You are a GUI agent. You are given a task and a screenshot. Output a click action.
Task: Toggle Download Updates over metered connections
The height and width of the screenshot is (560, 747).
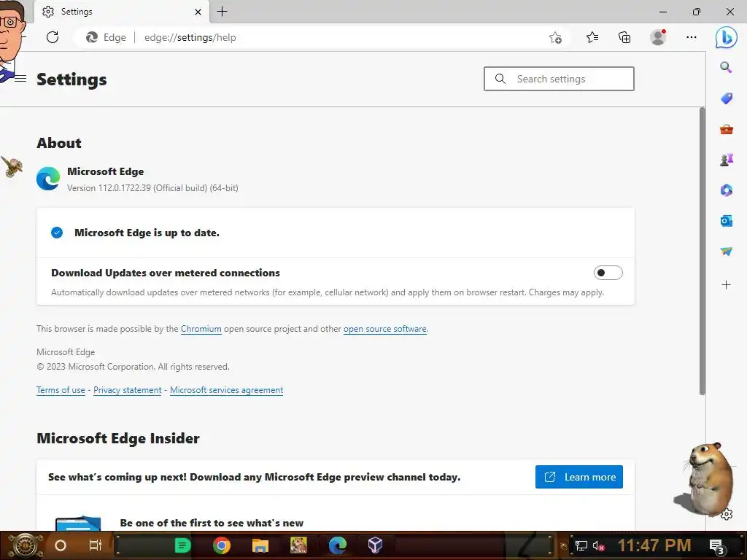coord(608,273)
